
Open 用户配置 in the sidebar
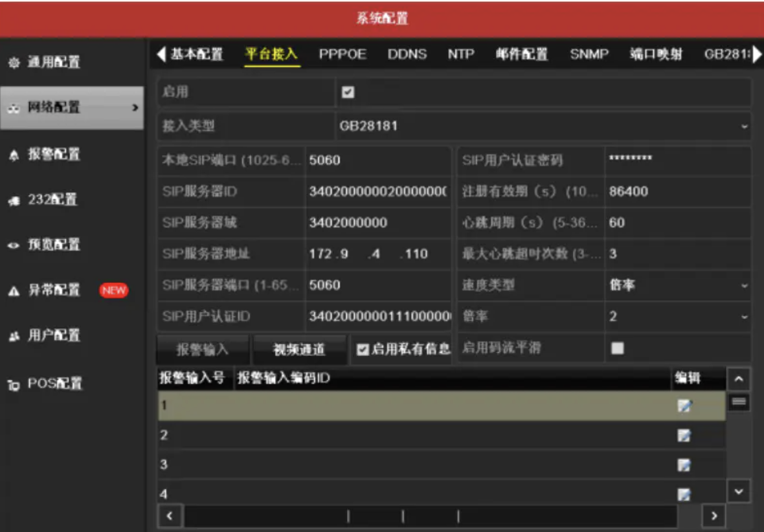54,336
